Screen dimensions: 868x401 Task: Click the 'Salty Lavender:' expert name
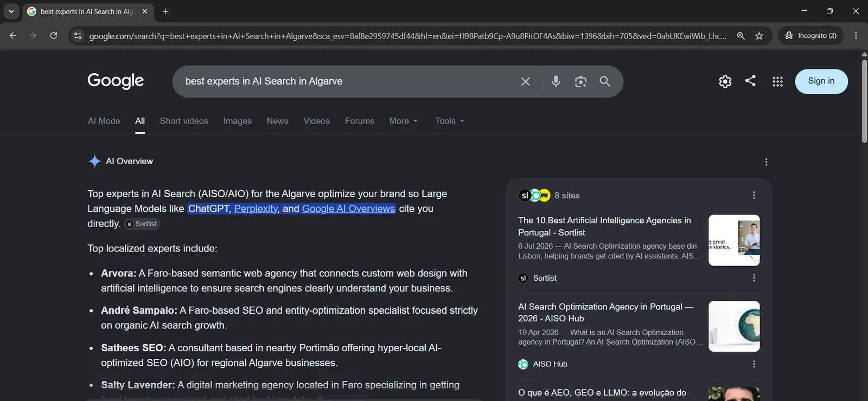(x=138, y=385)
